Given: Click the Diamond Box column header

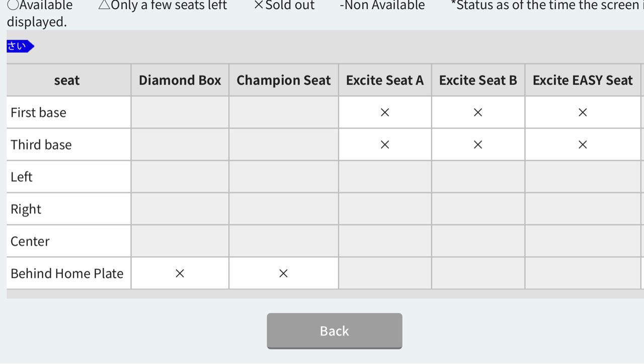Looking at the screenshot, I should (x=180, y=81).
